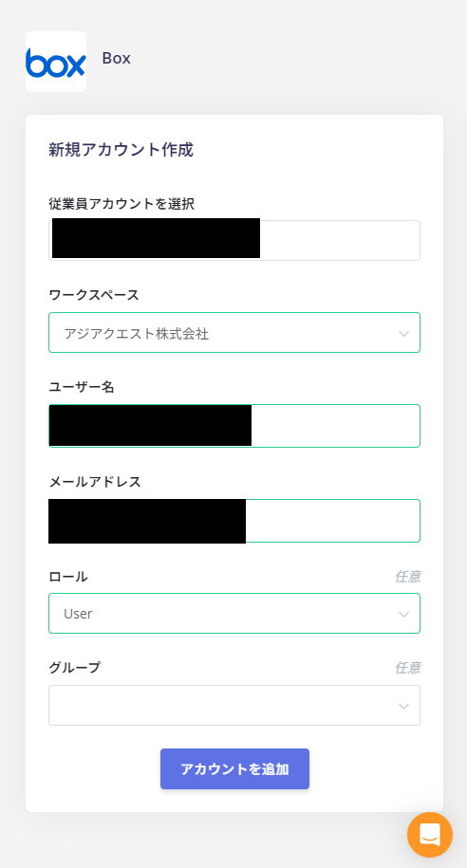The height and width of the screenshot is (868, 467).
Task: Select the アジアクエスト株式会社 workspace value
Action: pos(137,333)
